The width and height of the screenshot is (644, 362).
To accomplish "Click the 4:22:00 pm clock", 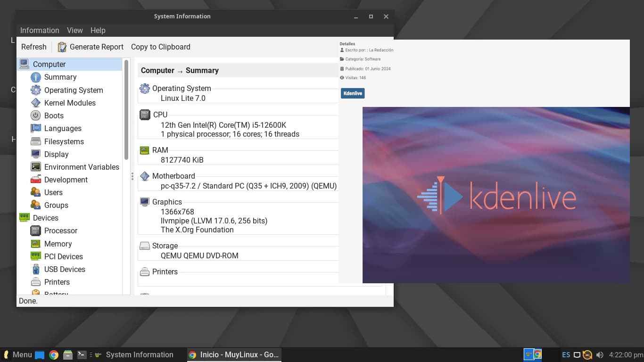I will coord(626,354).
